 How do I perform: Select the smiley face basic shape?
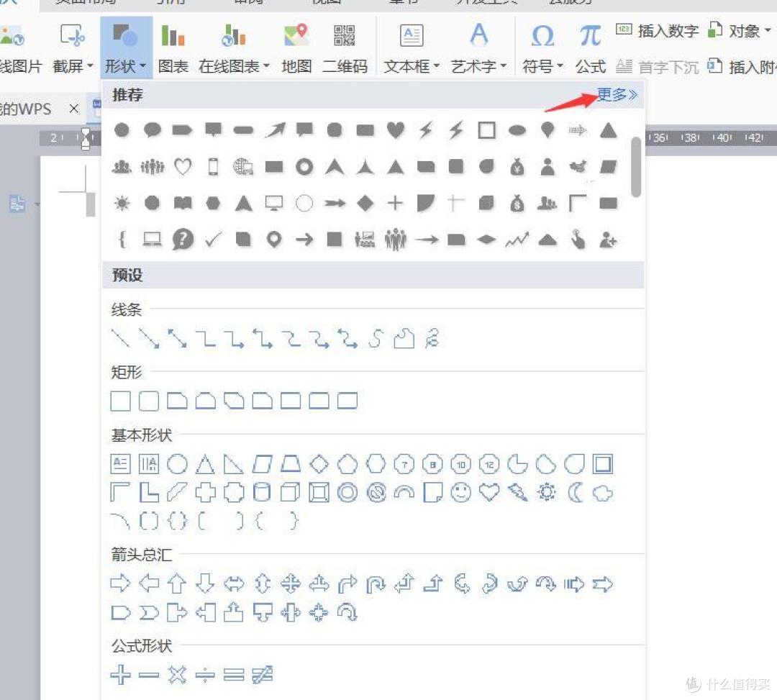point(461,492)
